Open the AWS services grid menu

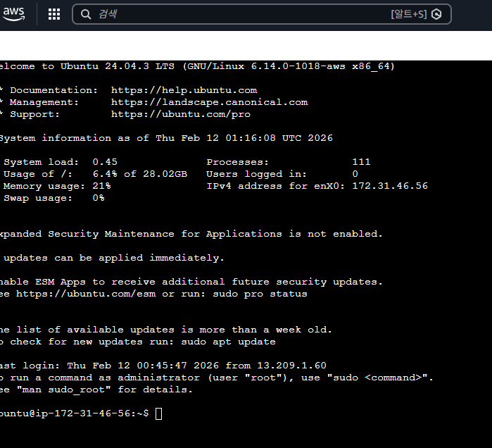(x=54, y=14)
